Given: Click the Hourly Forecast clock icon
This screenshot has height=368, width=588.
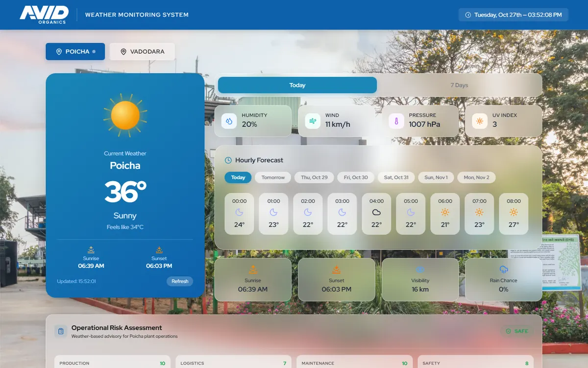Looking at the screenshot, I should 228,160.
